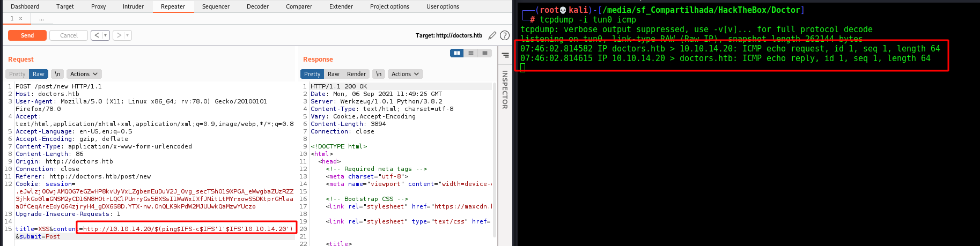Switch to the Extender tab
Viewport: 980px width, 246px height.
[341, 6]
